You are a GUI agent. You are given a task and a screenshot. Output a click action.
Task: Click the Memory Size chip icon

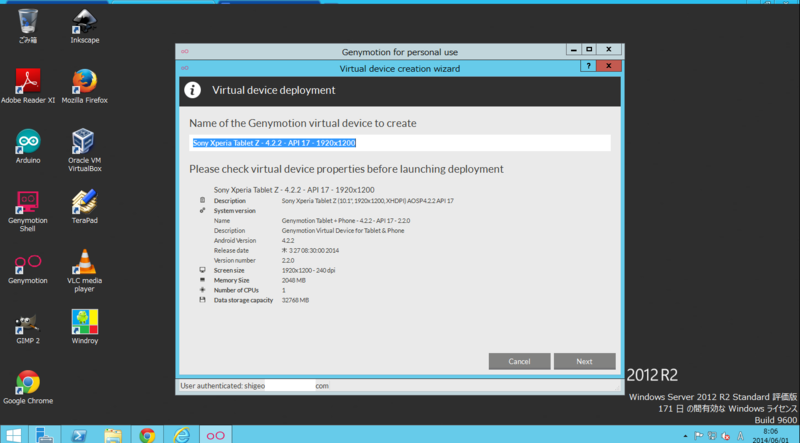click(x=202, y=280)
